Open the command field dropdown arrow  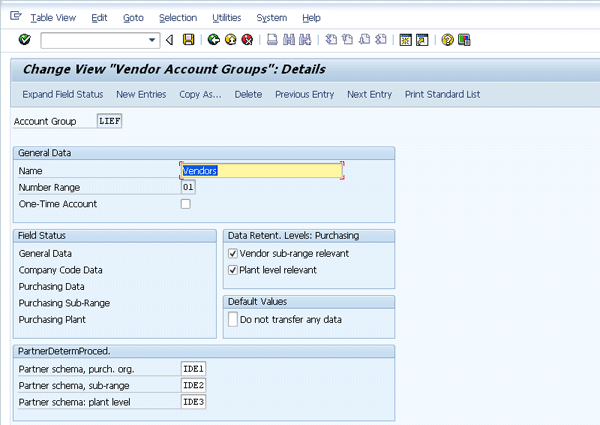point(153,40)
